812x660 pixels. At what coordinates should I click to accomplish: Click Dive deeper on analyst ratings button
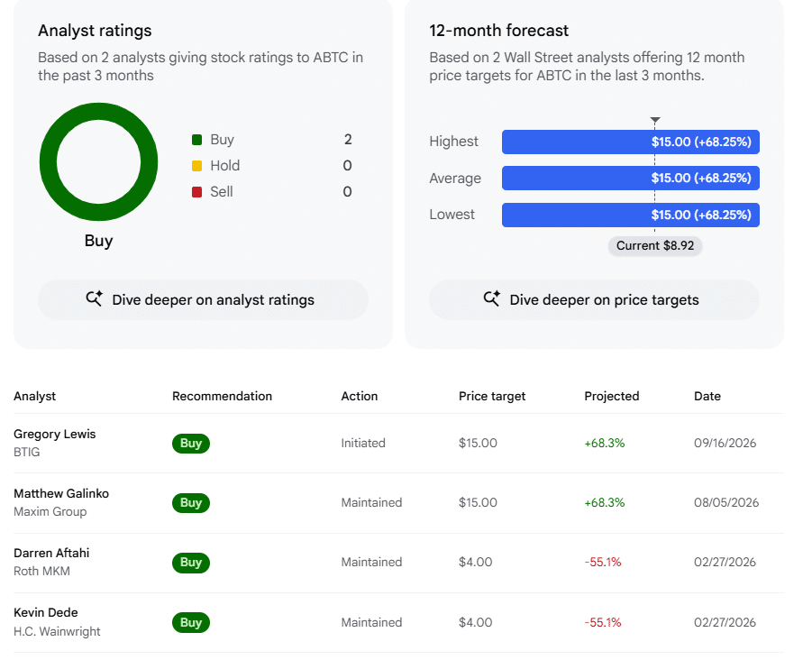(x=203, y=300)
